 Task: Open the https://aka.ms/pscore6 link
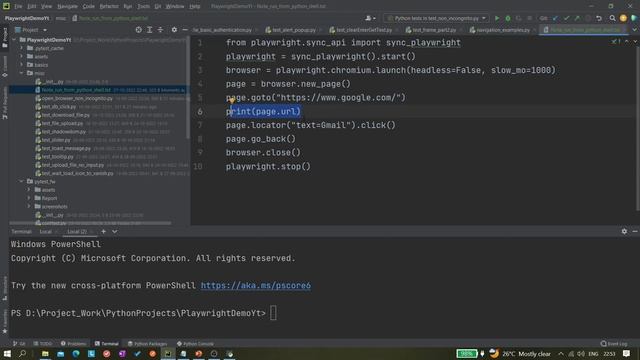[256, 285]
